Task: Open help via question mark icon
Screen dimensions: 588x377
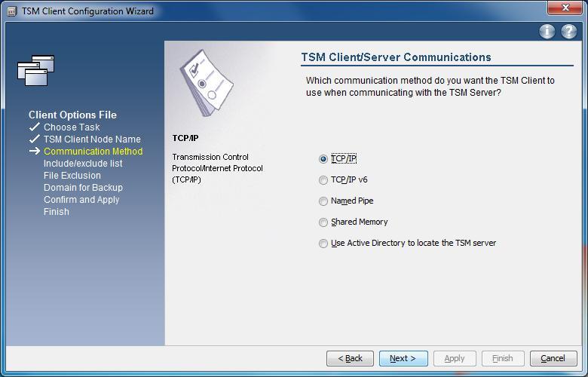Action: pos(568,31)
